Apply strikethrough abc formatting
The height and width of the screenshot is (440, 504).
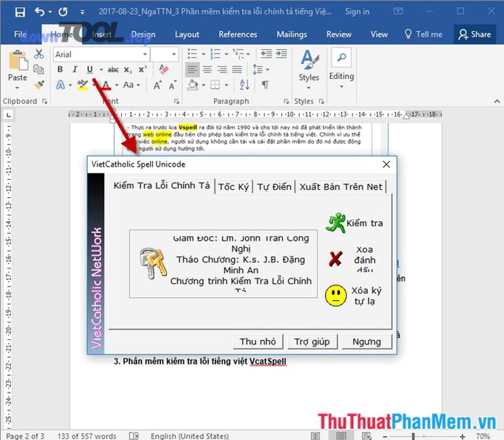(x=113, y=69)
